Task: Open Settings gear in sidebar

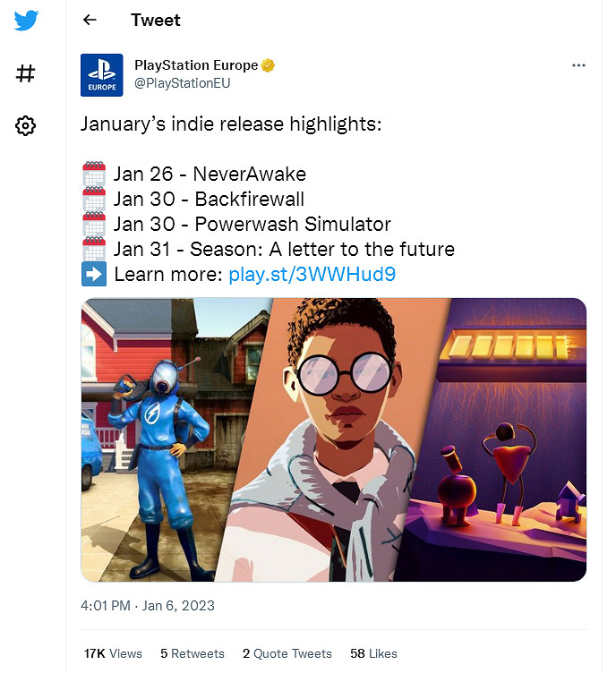Action: click(x=26, y=126)
